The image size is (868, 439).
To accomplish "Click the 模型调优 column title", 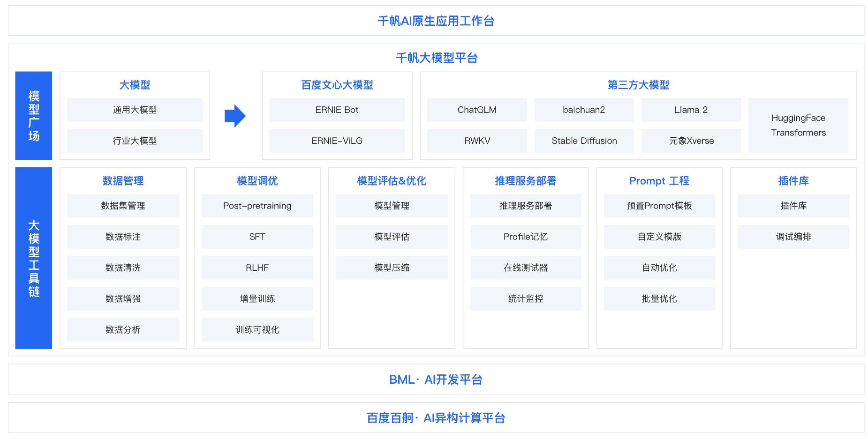I will [x=257, y=181].
